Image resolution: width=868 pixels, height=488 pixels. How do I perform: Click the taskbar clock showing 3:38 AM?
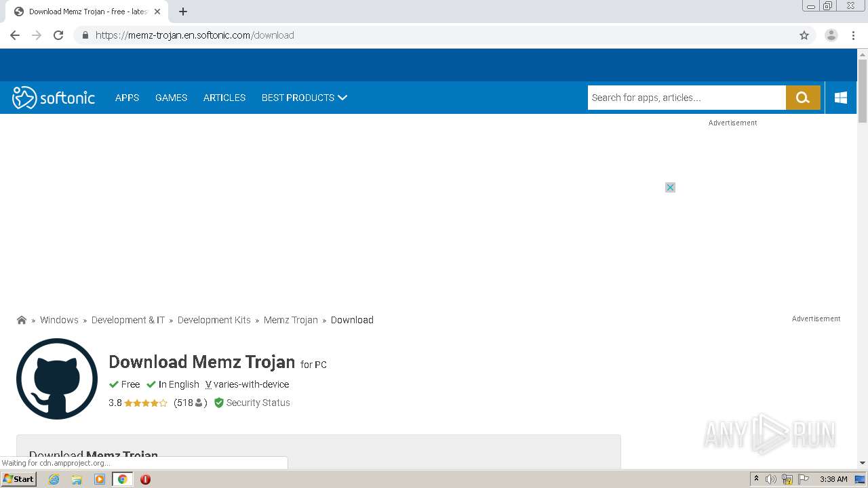point(833,479)
